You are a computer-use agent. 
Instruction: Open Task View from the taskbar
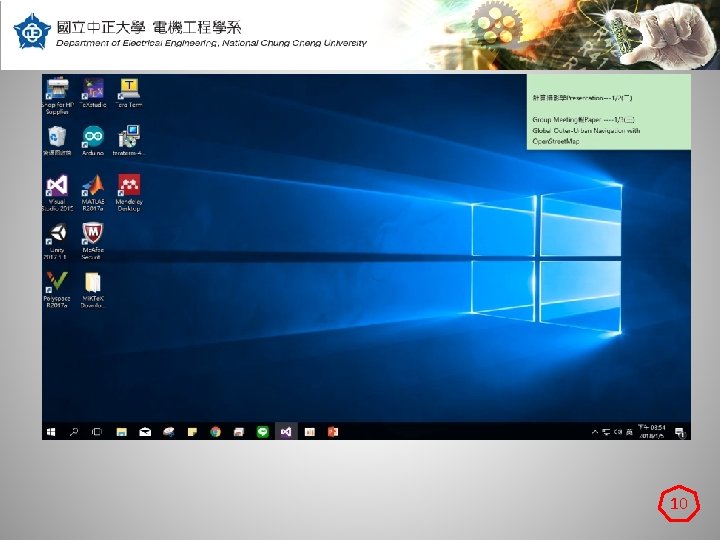pos(97,432)
